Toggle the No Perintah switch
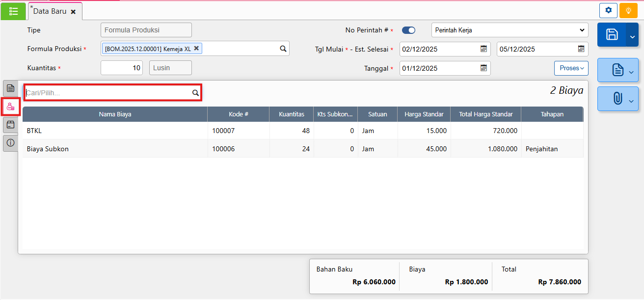 point(408,30)
